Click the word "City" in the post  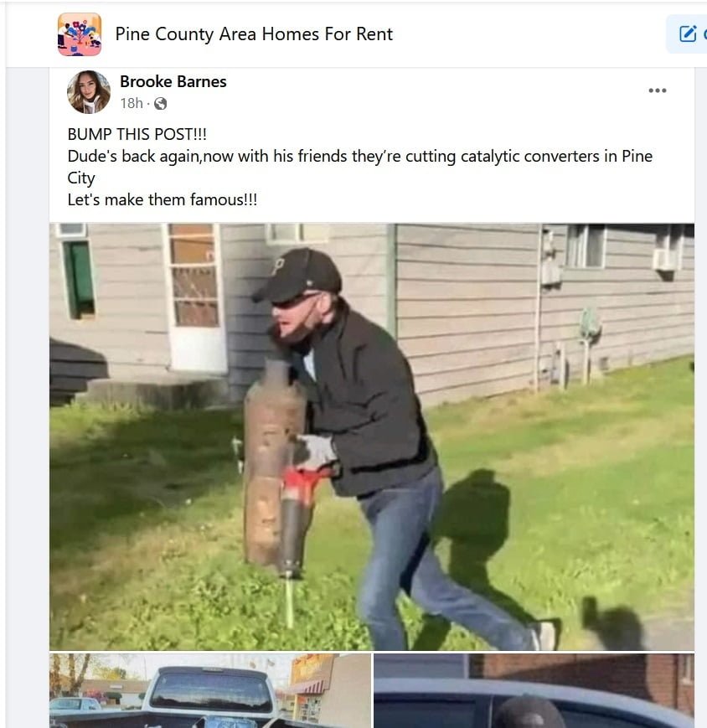(x=81, y=178)
